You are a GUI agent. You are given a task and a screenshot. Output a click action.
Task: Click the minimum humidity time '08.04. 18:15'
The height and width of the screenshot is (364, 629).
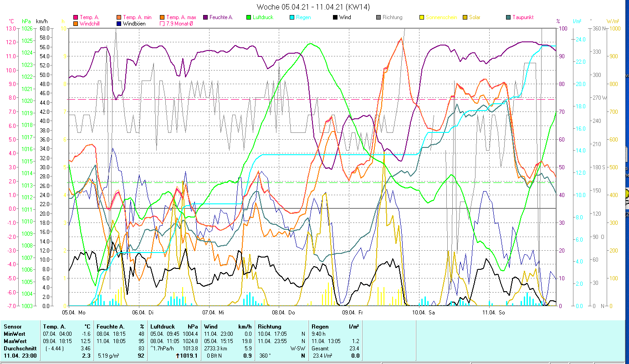pyautogui.click(x=112, y=334)
